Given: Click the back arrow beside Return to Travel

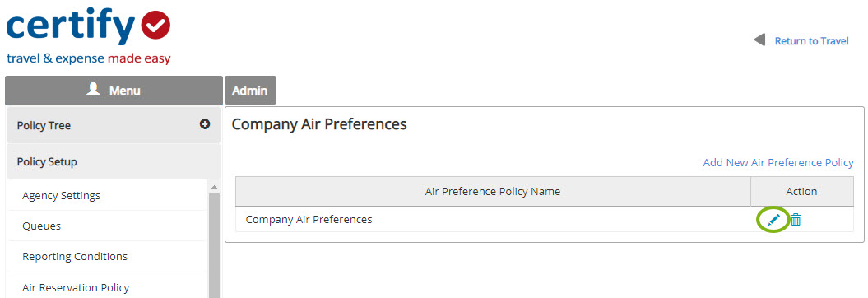Looking at the screenshot, I should 759,40.
